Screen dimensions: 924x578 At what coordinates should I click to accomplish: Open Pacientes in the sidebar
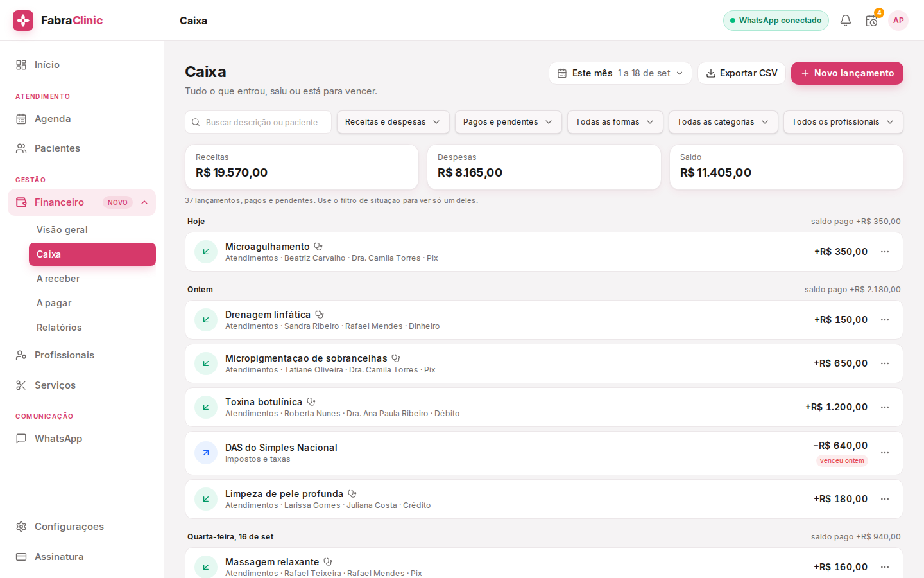click(82, 148)
